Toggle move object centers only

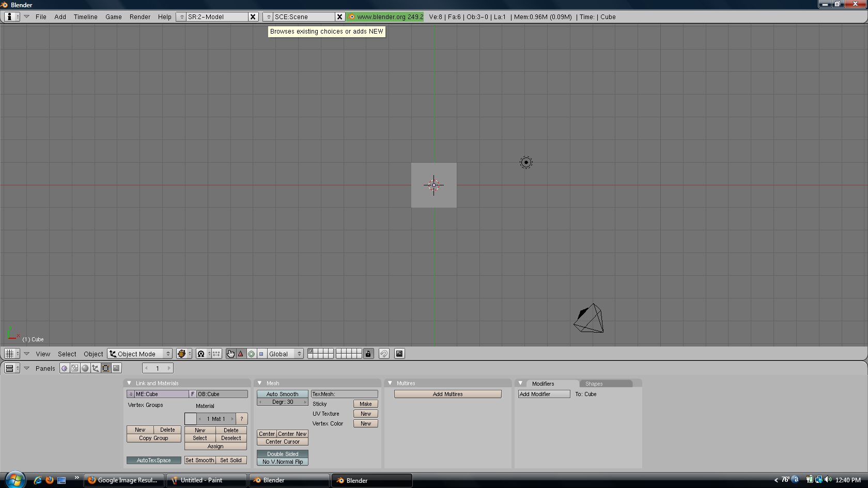tap(216, 354)
